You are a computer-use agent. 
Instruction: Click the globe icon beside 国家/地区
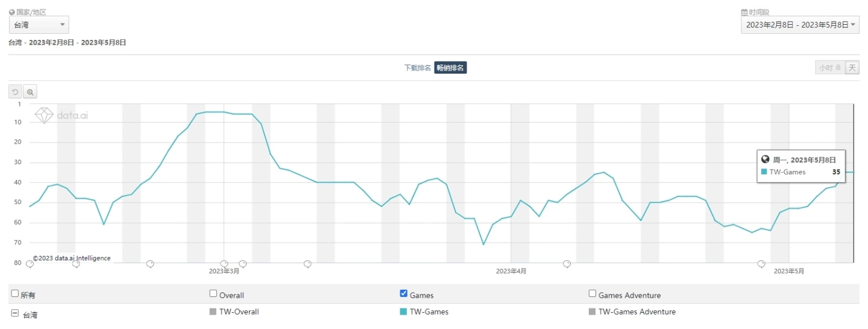[11, 12]
